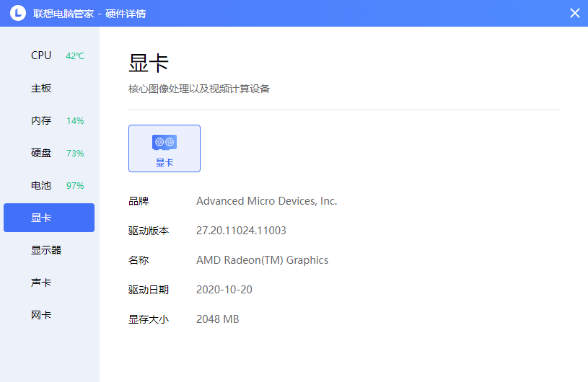Click the subtitle 核心图像处理以及视频计算设备
Viewport: 588px width, 382px height.
tap(199, 89)
